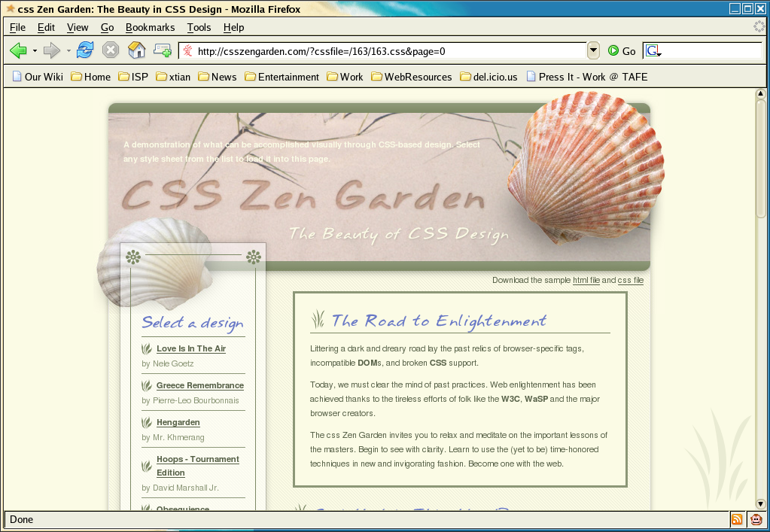
Task: Click the author name David Marshall Jr.
Action: (186, 488)
